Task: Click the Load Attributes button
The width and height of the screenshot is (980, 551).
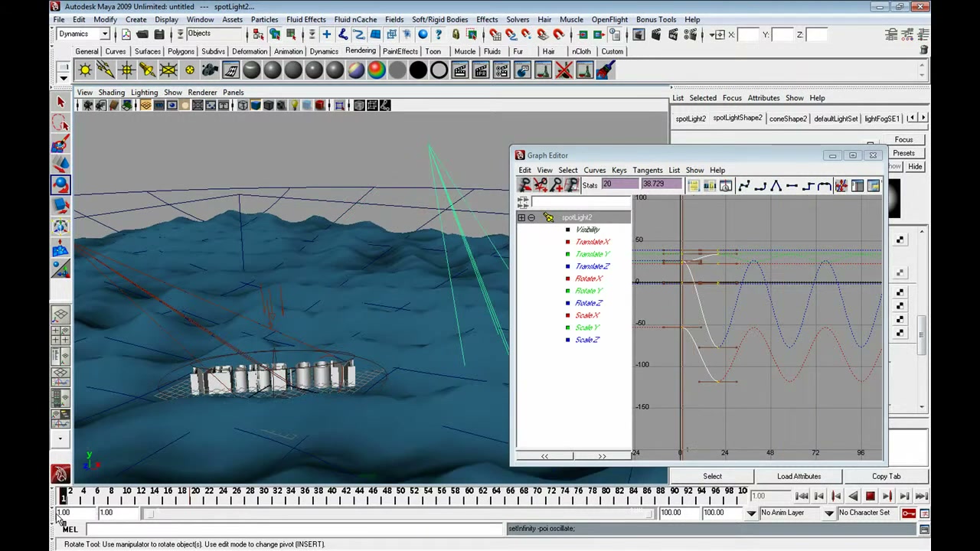Action: pos(799,476)
